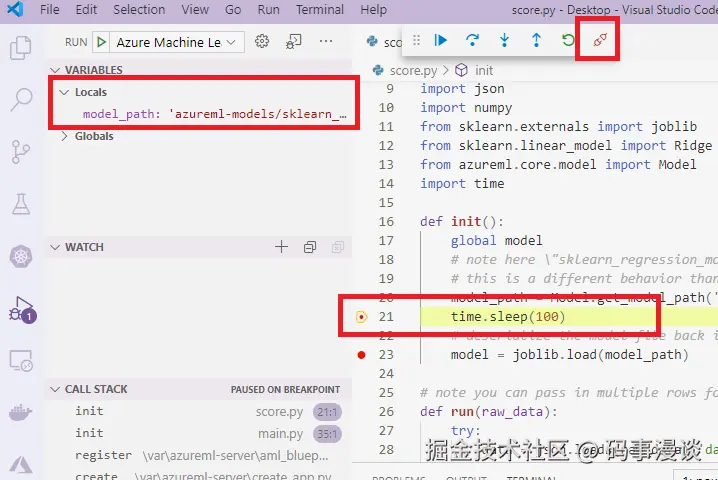Viewport: 718px width, 480px height.
Task: Step Out in the debug toolbar
Action: click(x=536, y=40)
